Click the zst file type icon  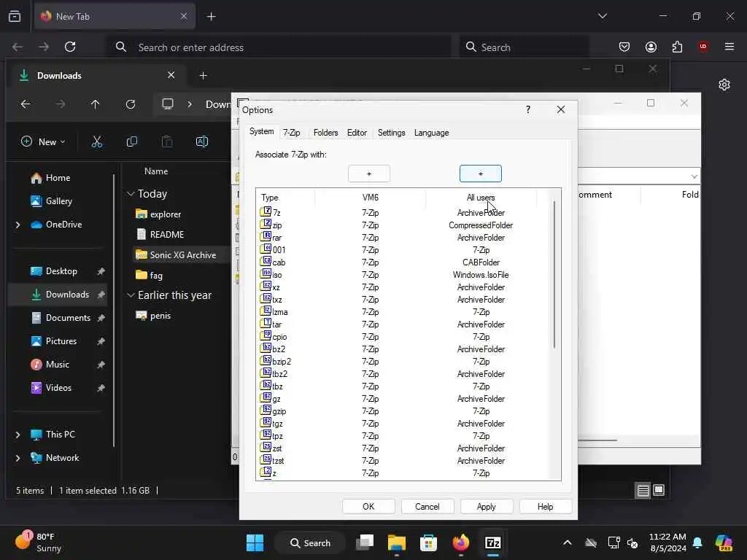[266, 447]
